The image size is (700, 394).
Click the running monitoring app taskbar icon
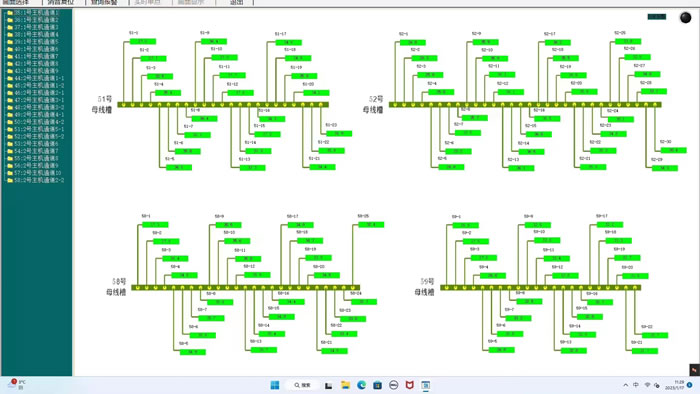426,385
